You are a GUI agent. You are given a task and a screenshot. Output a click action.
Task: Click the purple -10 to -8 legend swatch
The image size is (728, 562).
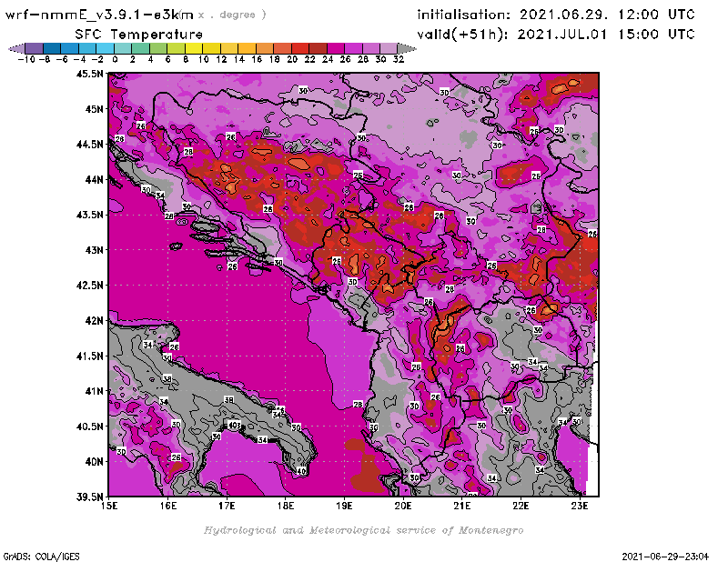click(x=35, y=48)
